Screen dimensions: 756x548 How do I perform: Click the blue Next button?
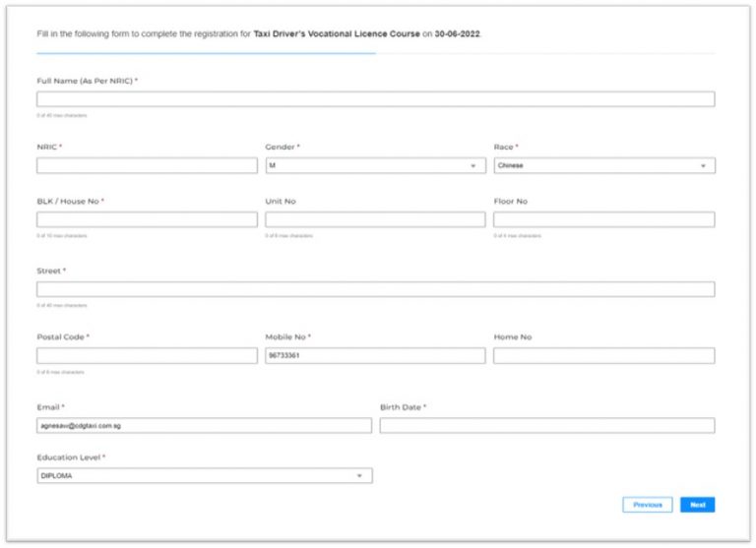tap(697, 505)
